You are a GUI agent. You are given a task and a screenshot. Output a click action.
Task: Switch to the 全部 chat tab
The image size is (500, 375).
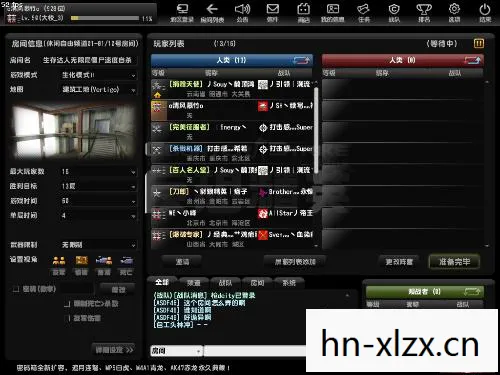pyautogui.click(x=162, y=283)
